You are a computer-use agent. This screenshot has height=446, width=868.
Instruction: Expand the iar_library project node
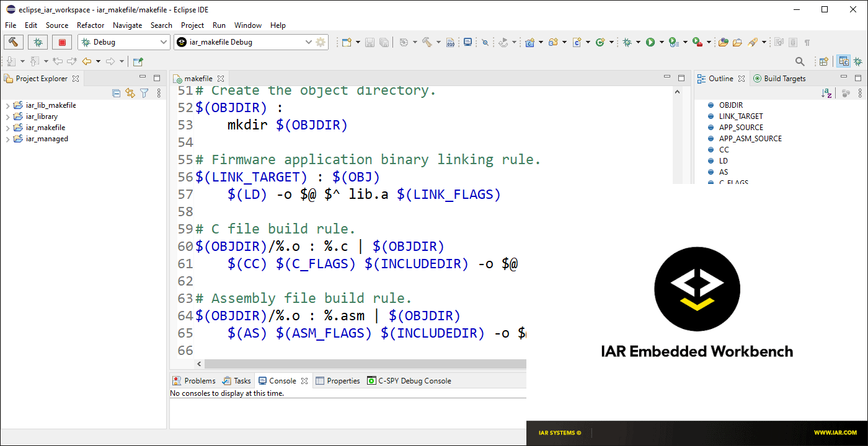[8, 116]
